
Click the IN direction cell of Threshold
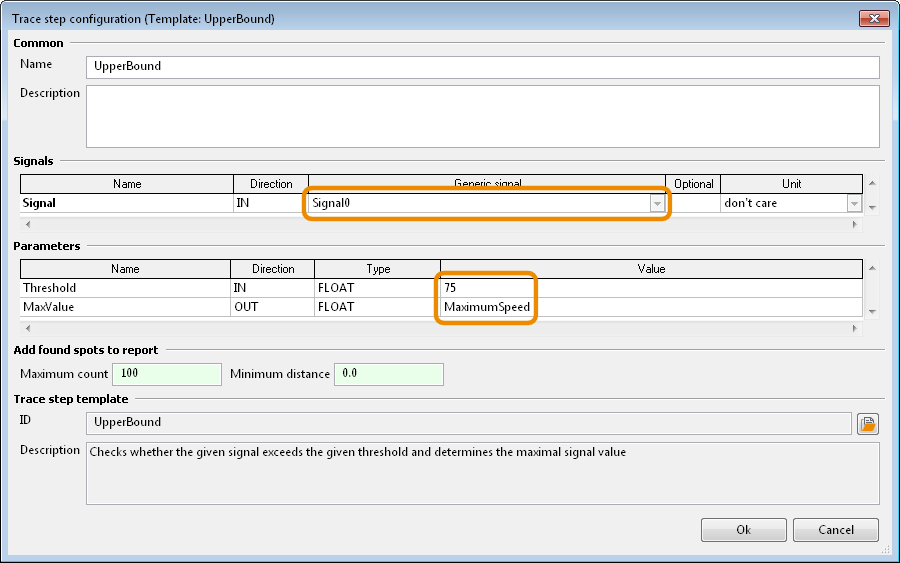coord(273,288)
